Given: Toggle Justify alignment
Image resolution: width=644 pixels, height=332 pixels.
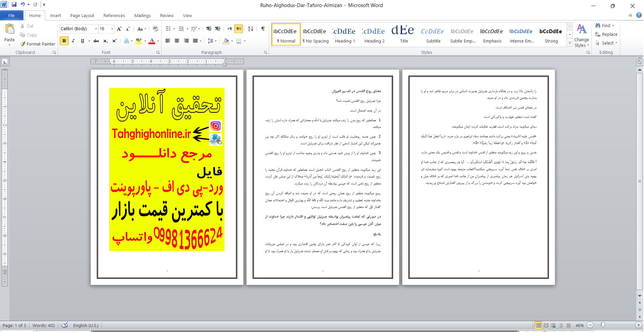Looking at the screenshot, I should tap(195, 41).
